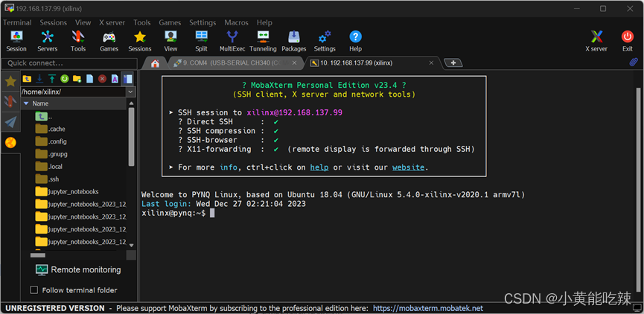
Task: Open the View menu in menu bar
Action: point(83,22)
